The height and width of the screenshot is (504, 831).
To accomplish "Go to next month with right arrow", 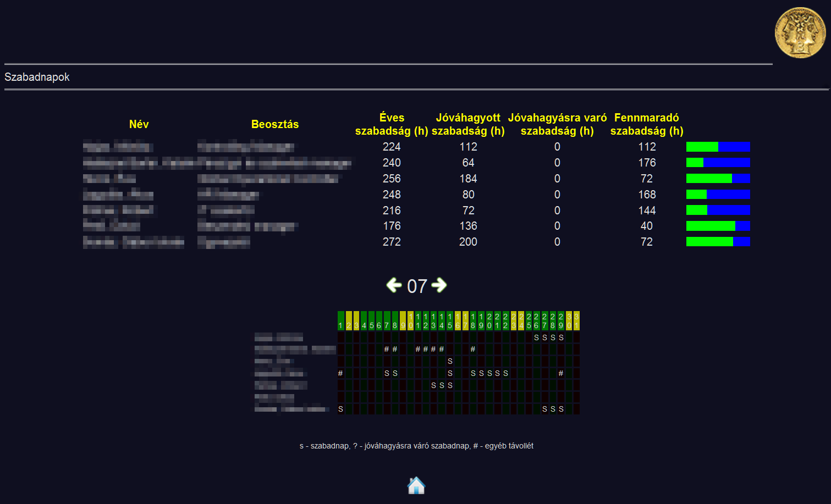I will click(439, 285).
